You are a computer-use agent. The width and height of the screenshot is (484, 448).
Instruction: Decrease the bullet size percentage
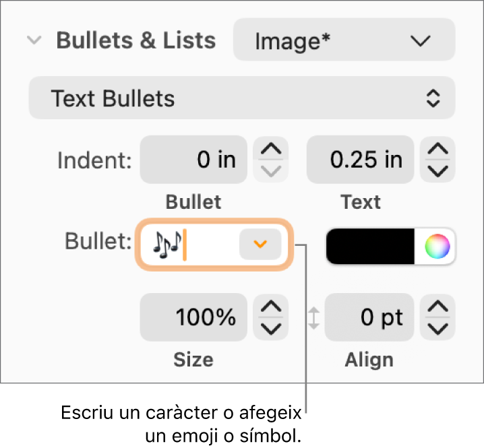click(x=270, y=329)
